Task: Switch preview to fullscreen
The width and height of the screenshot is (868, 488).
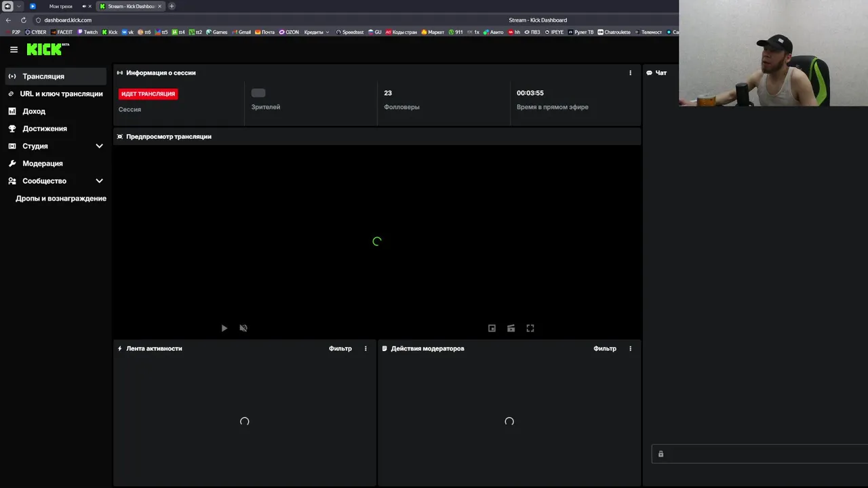Action: (530, 328)
